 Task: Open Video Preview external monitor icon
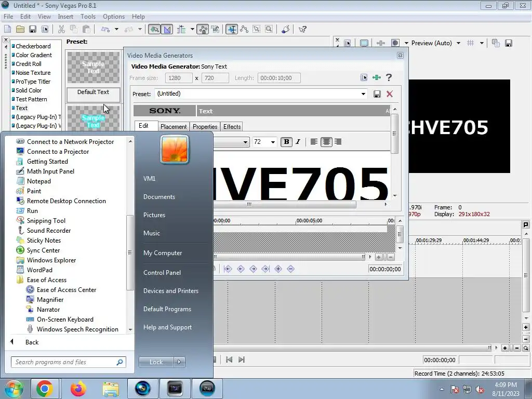(x=364, y=43)
